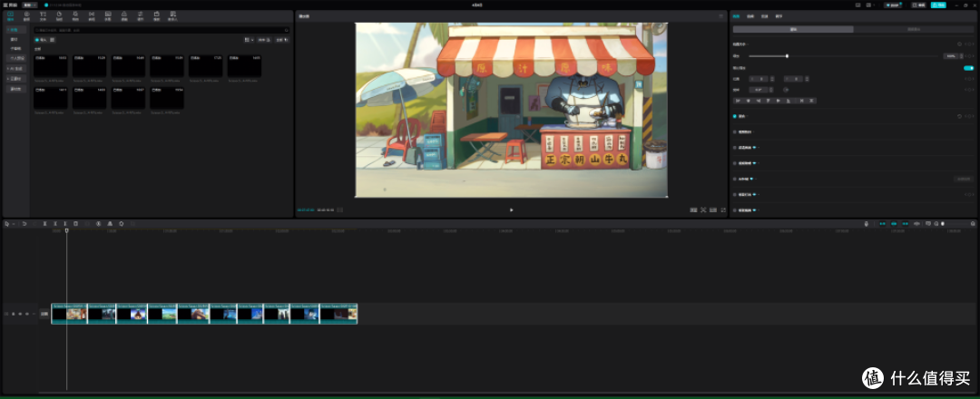Image resolution: width=980 pixels, height=399 pixels.
Task: Mute the main video track
Action: pyautogui.click(x=27, y=314)
